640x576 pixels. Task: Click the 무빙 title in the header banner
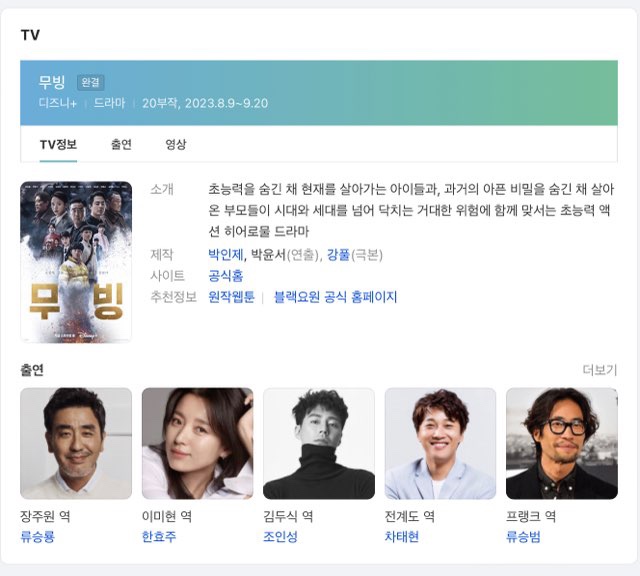point(52,82)
